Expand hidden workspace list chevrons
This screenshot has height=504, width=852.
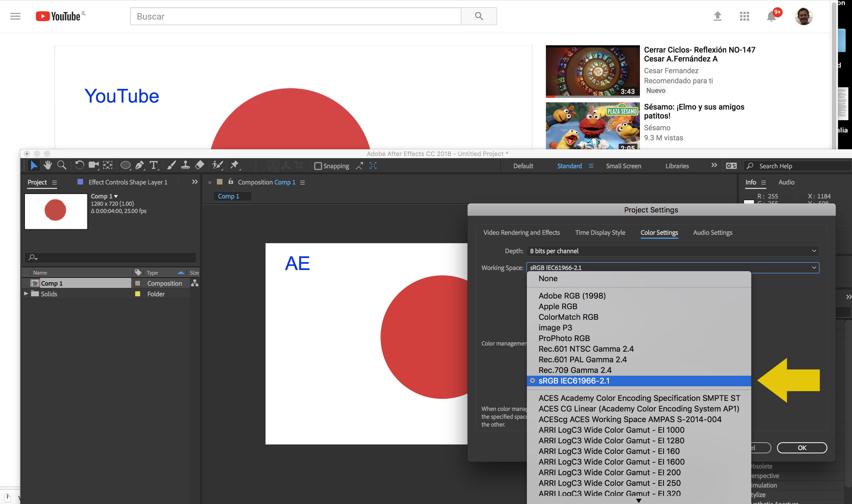click(714, 165)
